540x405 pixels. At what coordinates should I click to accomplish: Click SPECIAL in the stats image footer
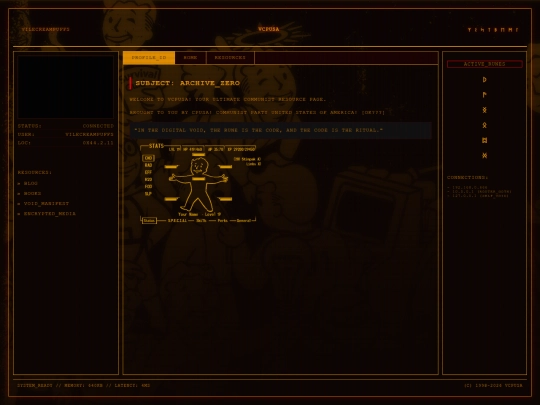(177, 220)
